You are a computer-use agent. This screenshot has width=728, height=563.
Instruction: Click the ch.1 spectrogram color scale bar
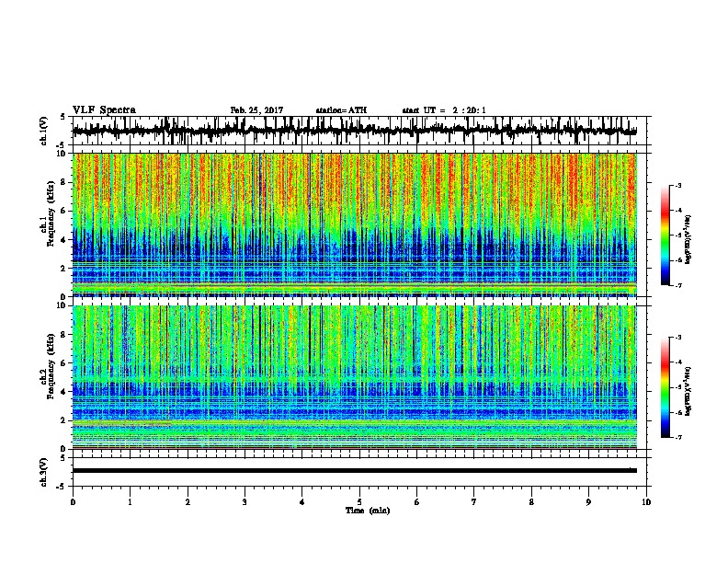[x=665, y=236]
